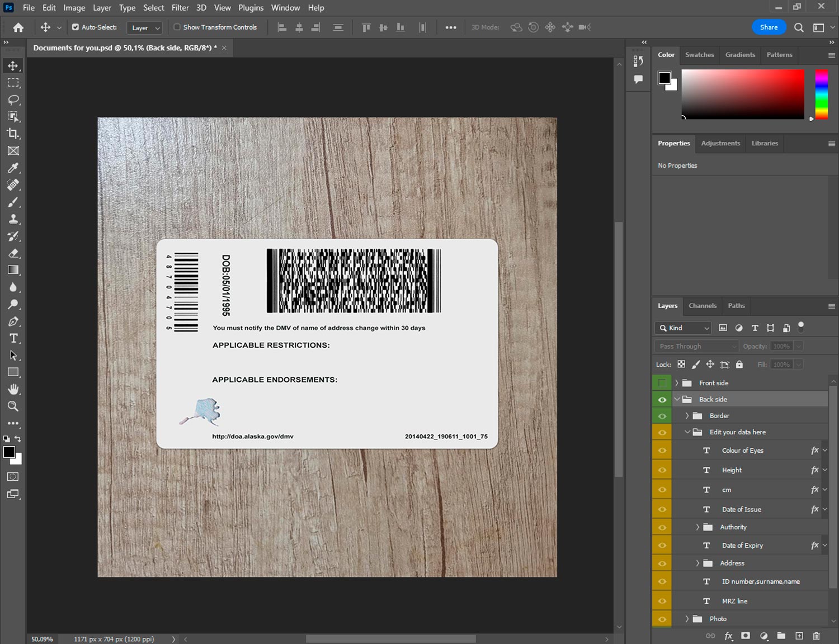This screenshot has width=839, height=644.
Task: Activate the Clone Stamp tool
Action: [x=13, y=219]
